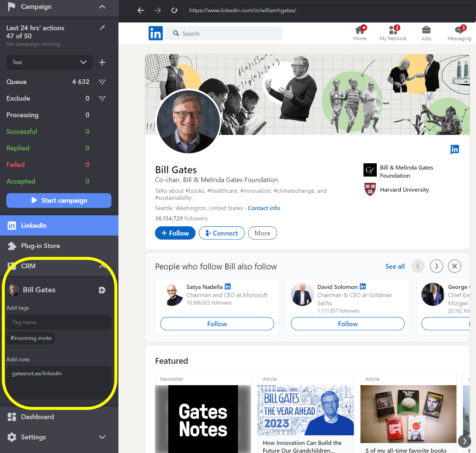Edit last 24 hrs' actions limit pencil
Viewport: 476px width, 453px height.
[102, 28]
